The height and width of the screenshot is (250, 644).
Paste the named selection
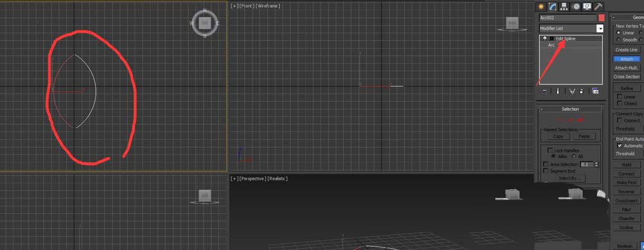pyautogui.click(x=584, y=136)
